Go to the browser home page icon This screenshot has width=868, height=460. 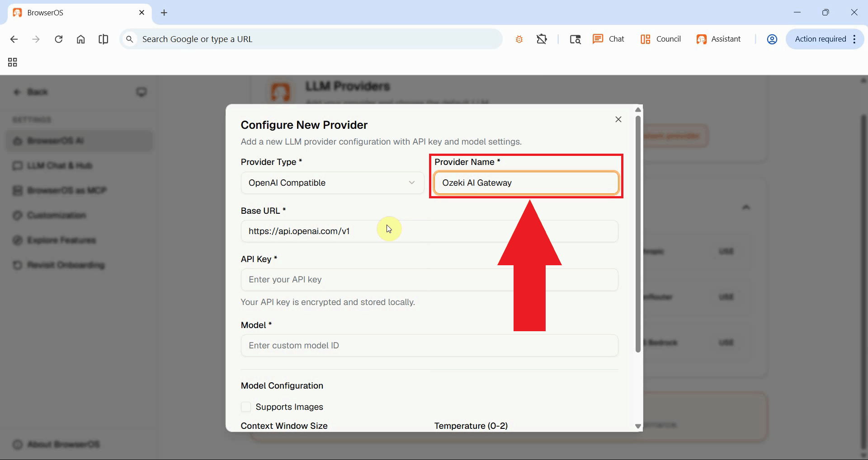click(x=80, y=39)
